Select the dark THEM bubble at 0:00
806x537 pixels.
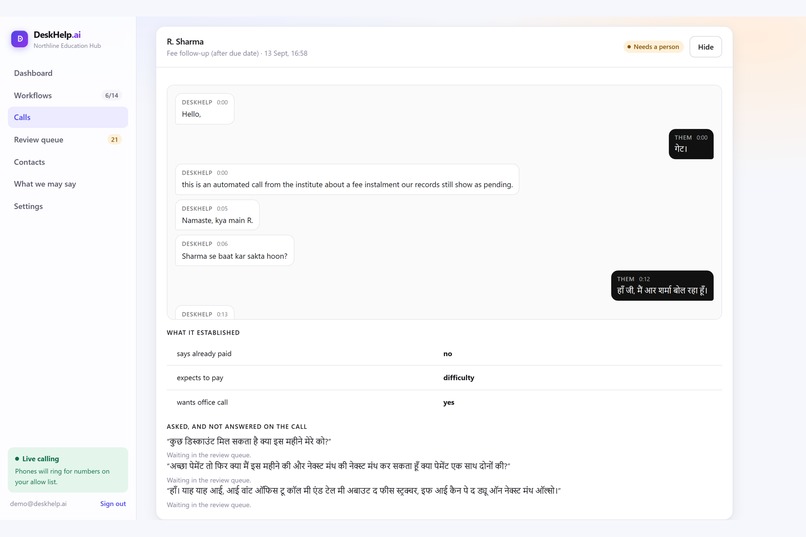691,144
